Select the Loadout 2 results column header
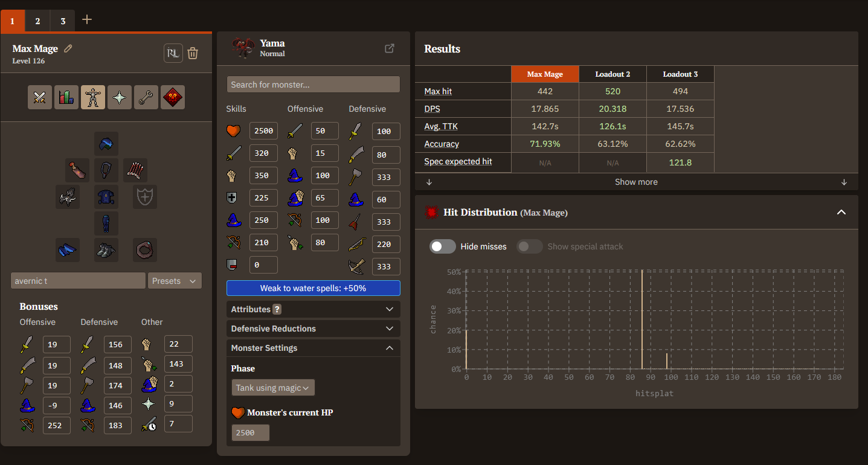 click(612, 74)
